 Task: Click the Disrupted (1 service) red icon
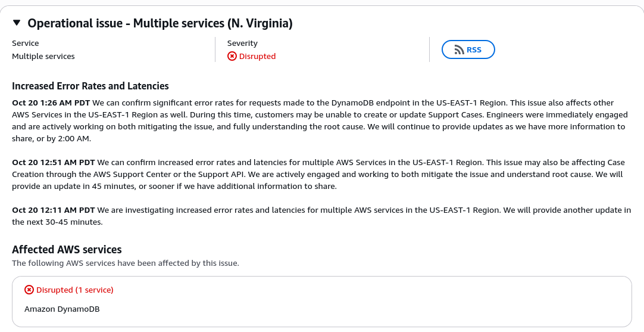29,290
